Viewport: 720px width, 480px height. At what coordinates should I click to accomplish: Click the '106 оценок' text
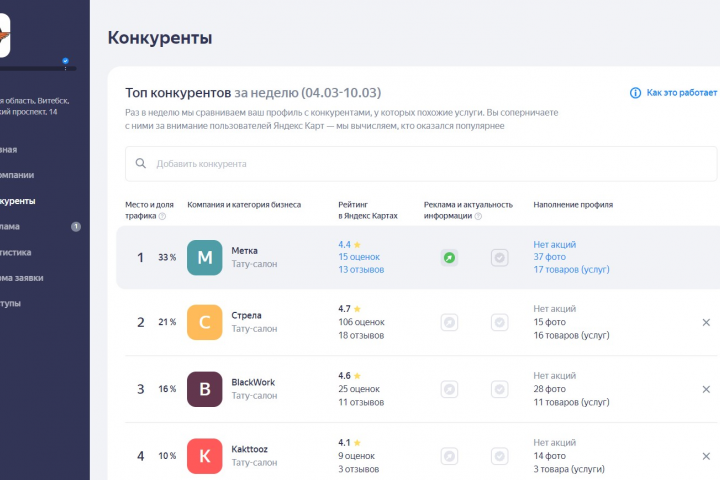(x=361, y=322)
